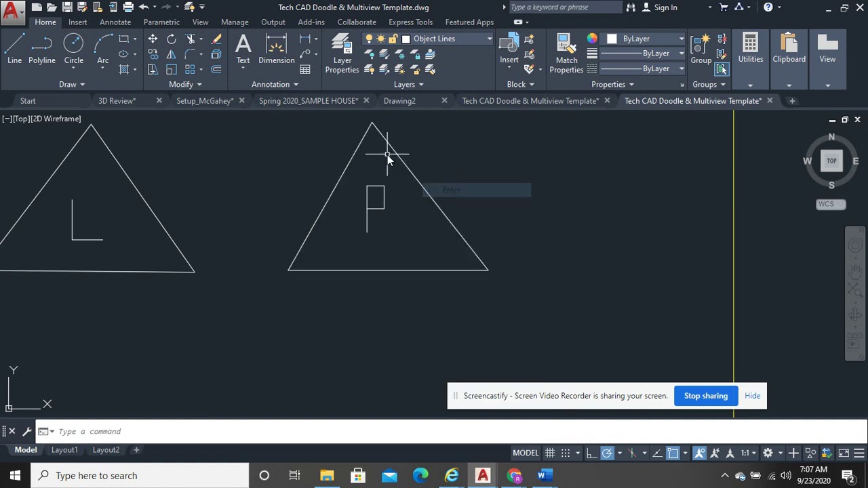Toggle ortho mode in status bar
Viewport: 868px width, 488px height.
point(591,453)
